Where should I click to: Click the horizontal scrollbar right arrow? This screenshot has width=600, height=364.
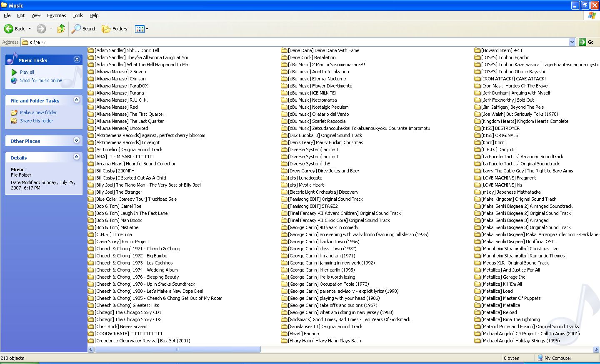point(596,349)
